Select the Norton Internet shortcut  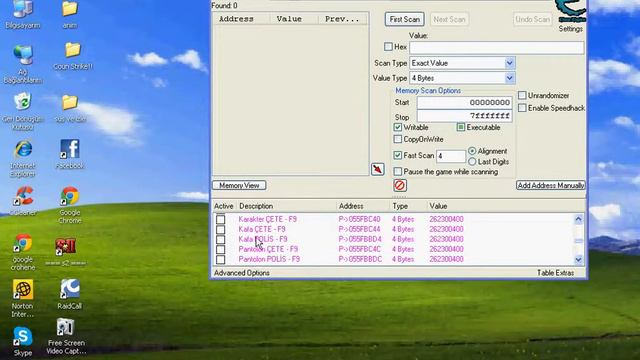pos(22,298)
